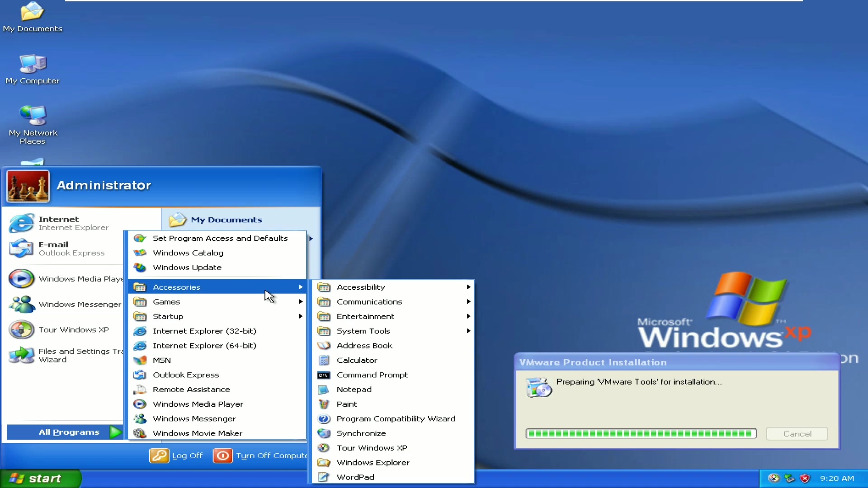
Task: Select the Accessories folder item
Action: point(217,287)
